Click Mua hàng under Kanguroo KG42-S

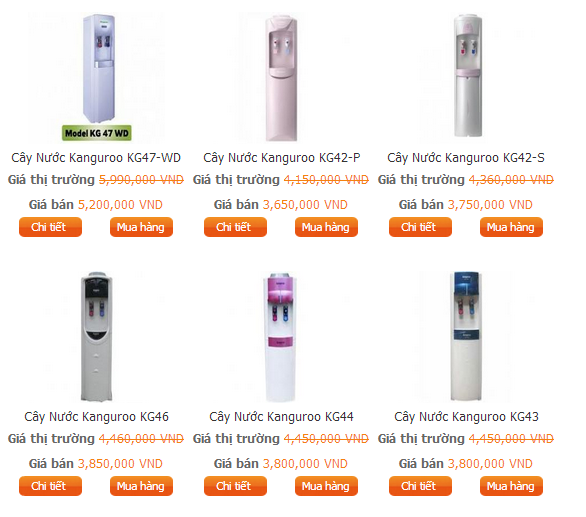click(x=511, y=227)
